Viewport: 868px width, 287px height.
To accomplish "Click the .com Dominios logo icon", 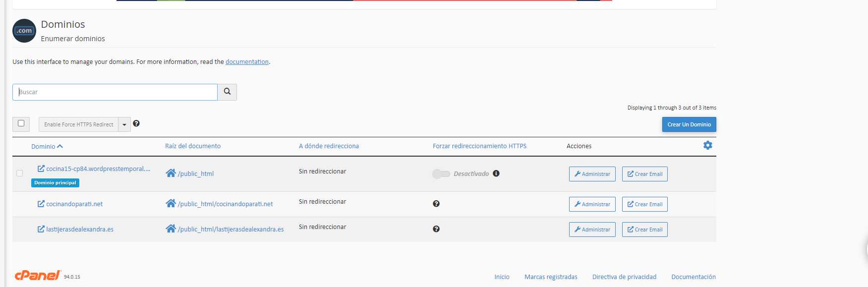I will [x=24, y=31].
